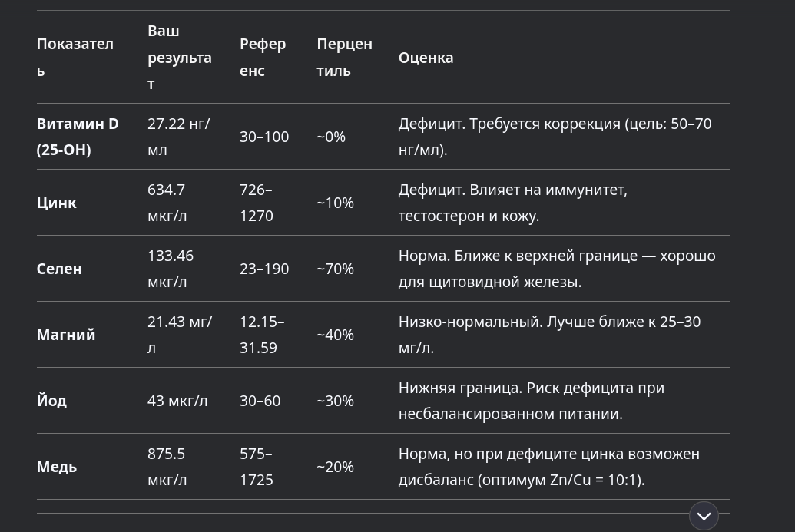The image size is (795, 532).
Task: Select the Витамин D (25-OH) row label
Action: (78, 137)
